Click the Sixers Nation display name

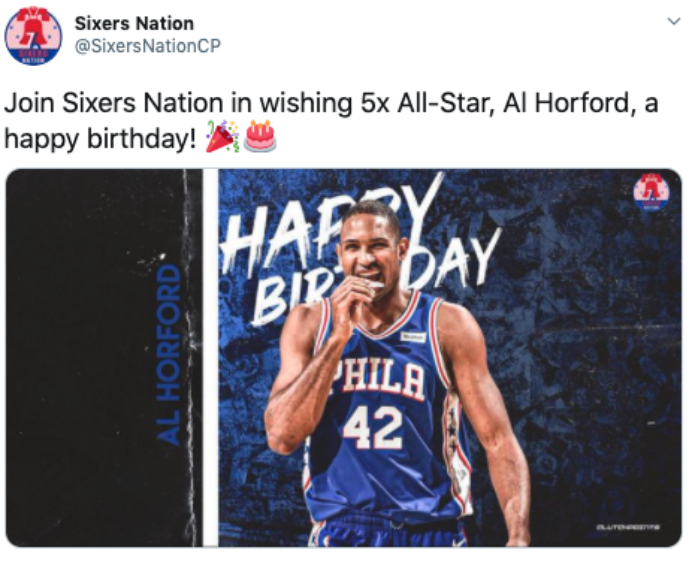(x=134, y=23)
